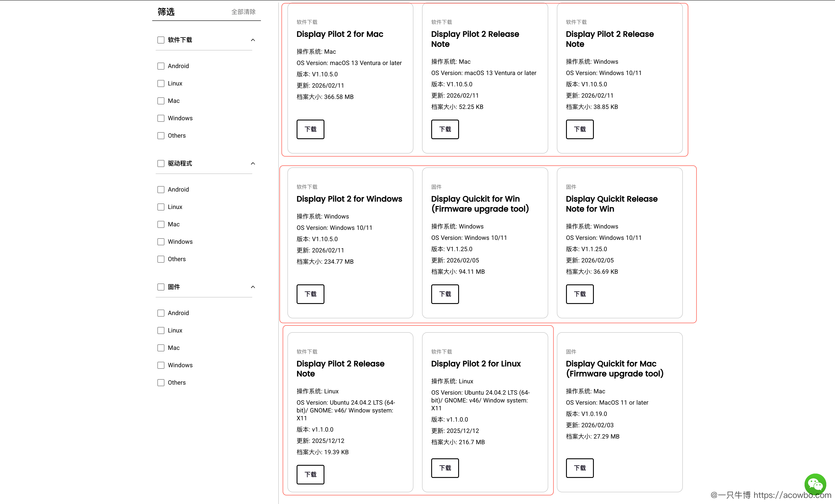Collapse the 软件下载 filter section chevron

(x=253, y=40)
